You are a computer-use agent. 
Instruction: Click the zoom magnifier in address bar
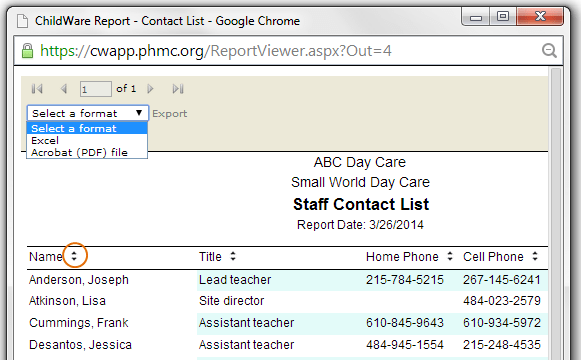(549, 51)
